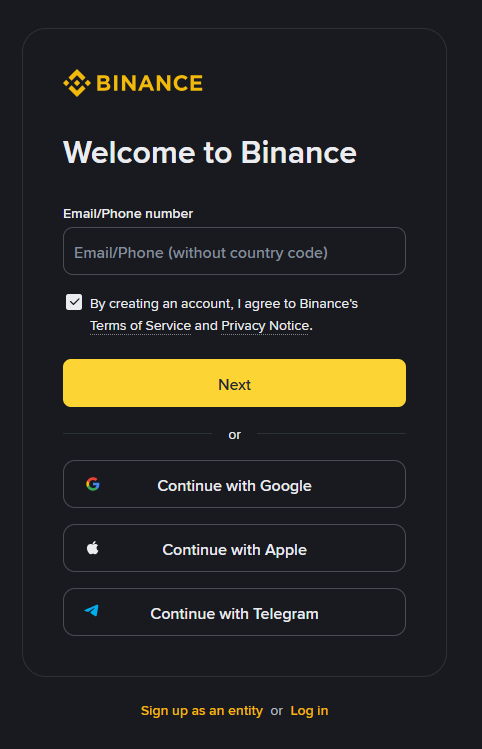Image resolution: width=482 pixels, height=749 pixels.
Task: Click the 'or' text beside Log in
Action: (x=277, y=711)
